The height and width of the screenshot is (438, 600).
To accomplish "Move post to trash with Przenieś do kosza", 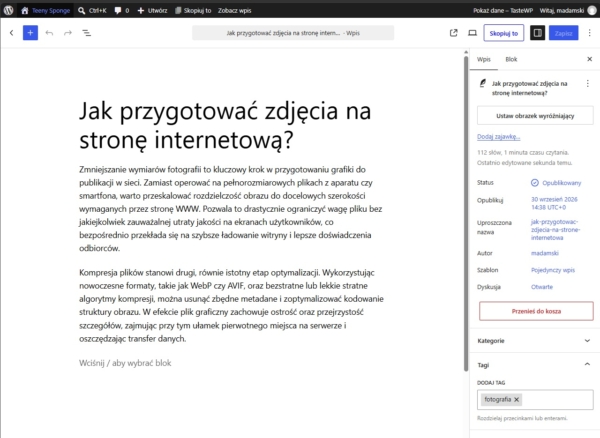I will 536,311.
